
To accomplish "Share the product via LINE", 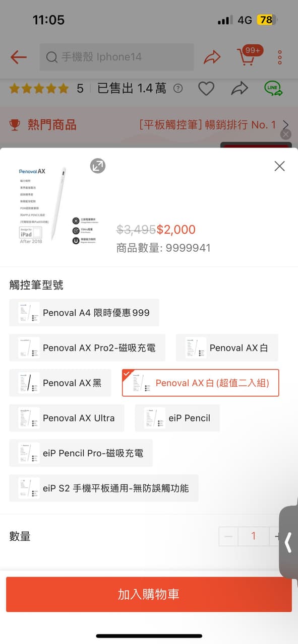I will click(273, 88).
